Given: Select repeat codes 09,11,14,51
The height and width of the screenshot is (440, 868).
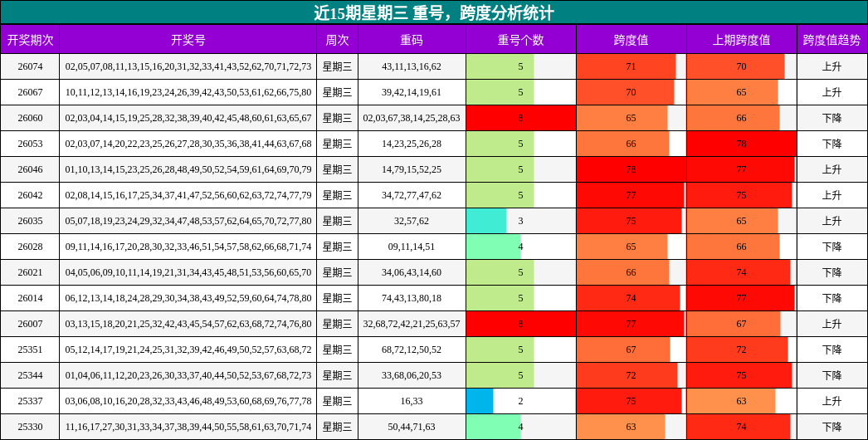Looking at the screenshot, I should point(412,247).
